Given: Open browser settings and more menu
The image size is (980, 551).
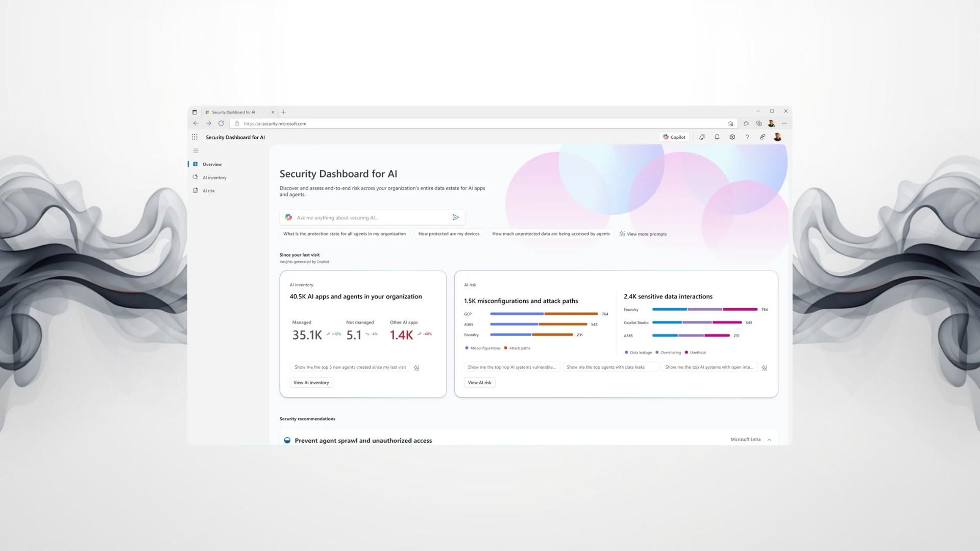Looking at the screenshot, I should (x=784, y=123).
